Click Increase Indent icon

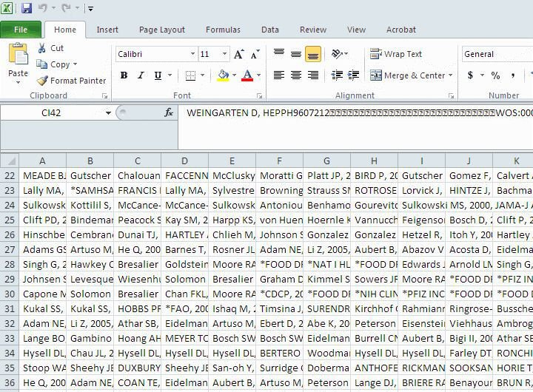click(x=354, y=75)
